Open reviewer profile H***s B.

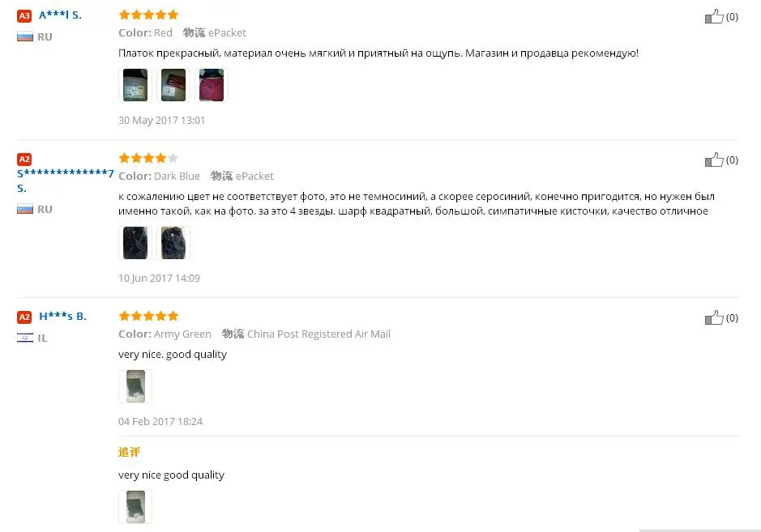click(62, 316)
